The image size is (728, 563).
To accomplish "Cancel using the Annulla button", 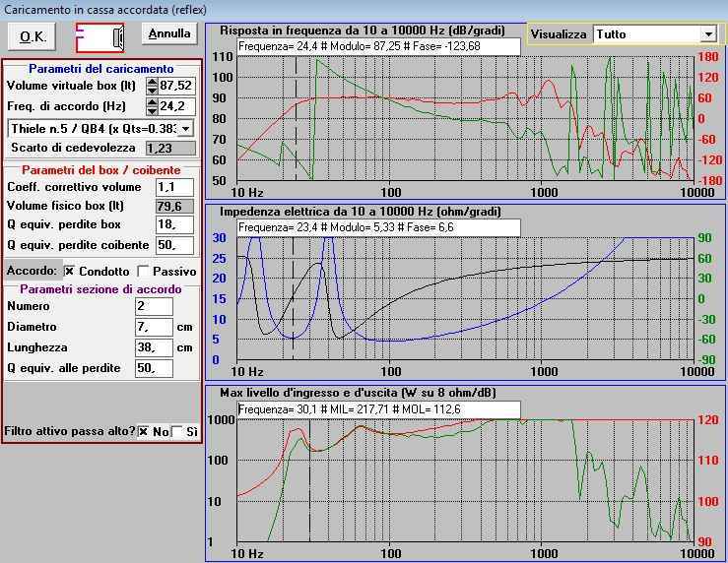I will [169, 33].
